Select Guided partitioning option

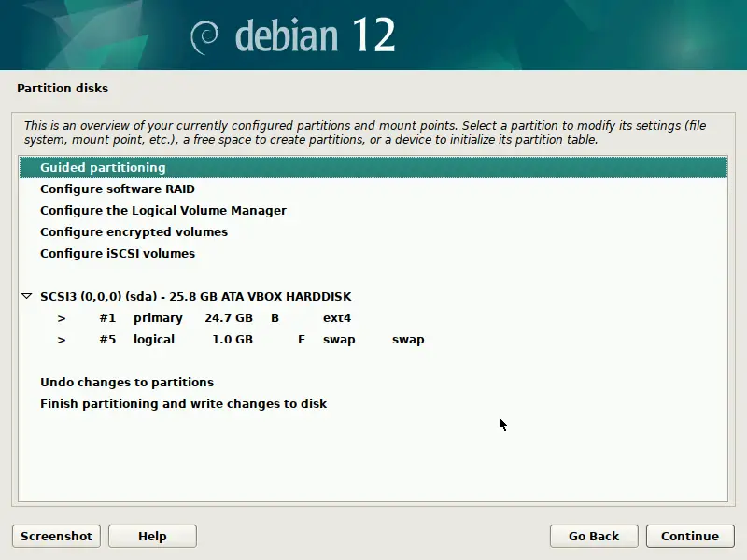point(373,168)
